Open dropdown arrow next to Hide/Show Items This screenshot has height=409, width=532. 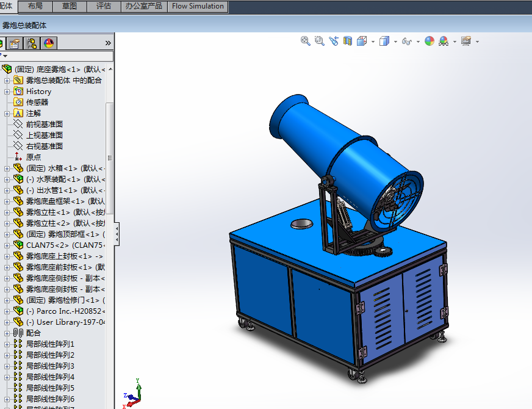click(x=418, y=42)
